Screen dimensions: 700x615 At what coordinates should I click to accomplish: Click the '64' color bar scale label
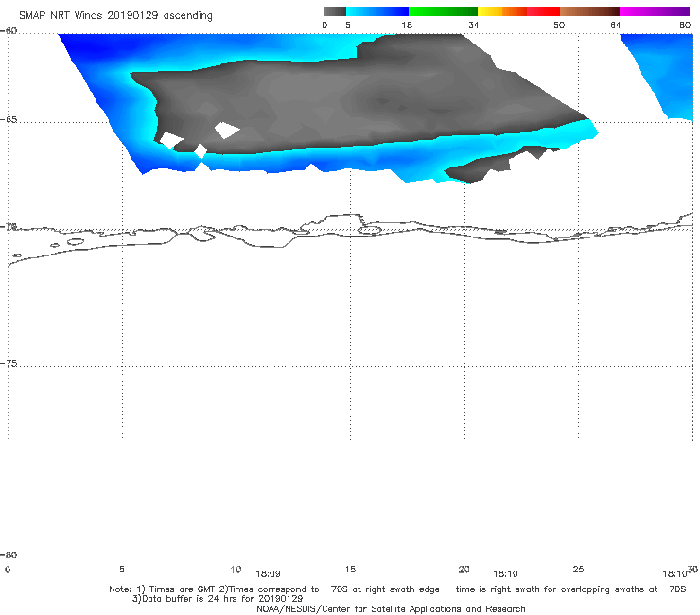(616, 26)
